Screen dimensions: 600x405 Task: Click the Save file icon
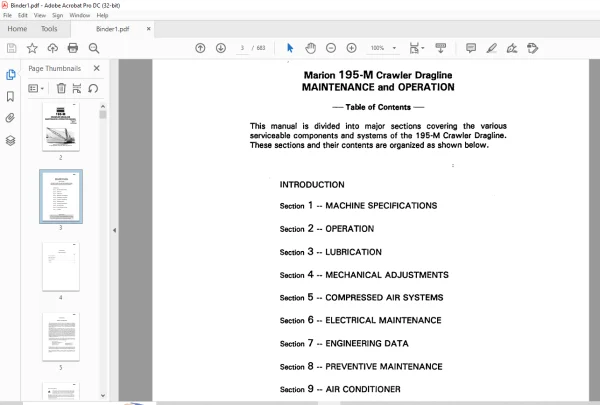(x=11, y=48)
